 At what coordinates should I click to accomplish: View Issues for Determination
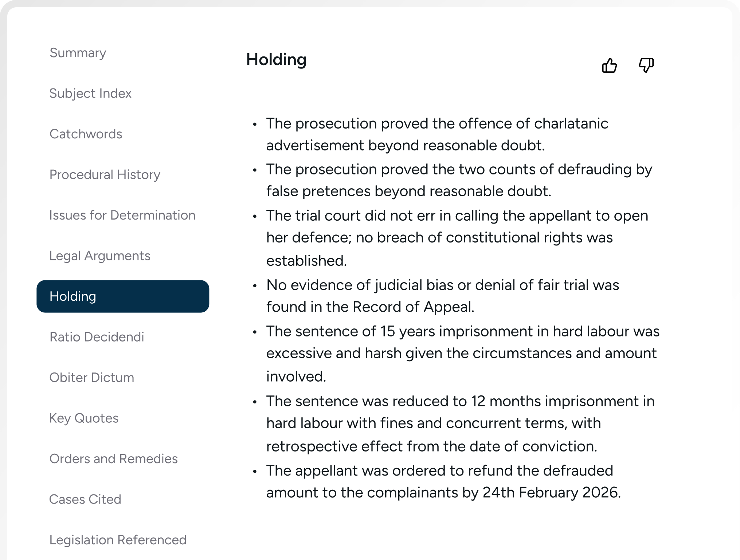coord(122,215)
